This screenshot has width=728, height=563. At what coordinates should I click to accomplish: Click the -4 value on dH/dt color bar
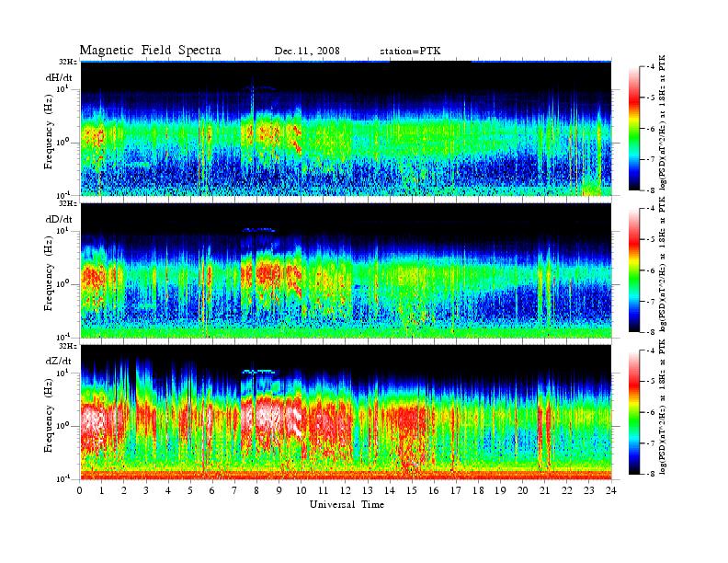click(650, 67)
